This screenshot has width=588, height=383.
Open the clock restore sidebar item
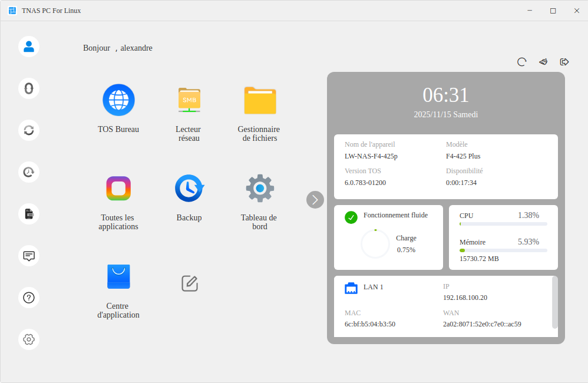click(x=29, y=172)
